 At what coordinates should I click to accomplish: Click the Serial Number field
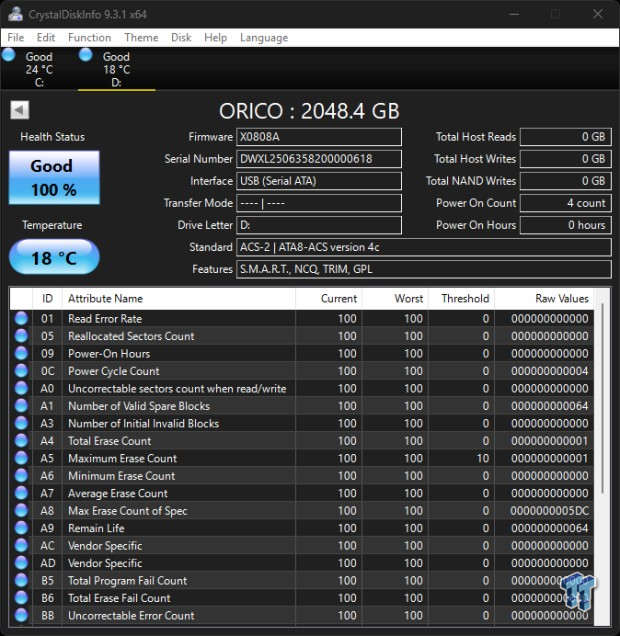[x=319, y=159]
